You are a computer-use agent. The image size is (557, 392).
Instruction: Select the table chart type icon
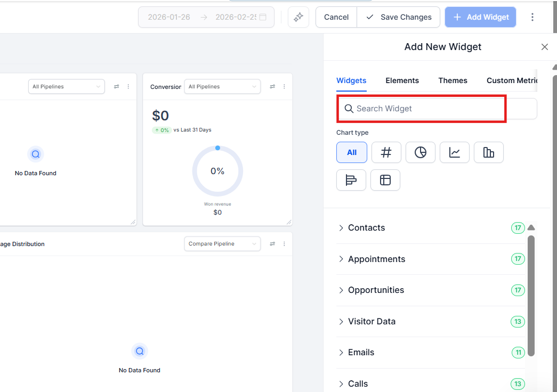(x=385, y=180)
